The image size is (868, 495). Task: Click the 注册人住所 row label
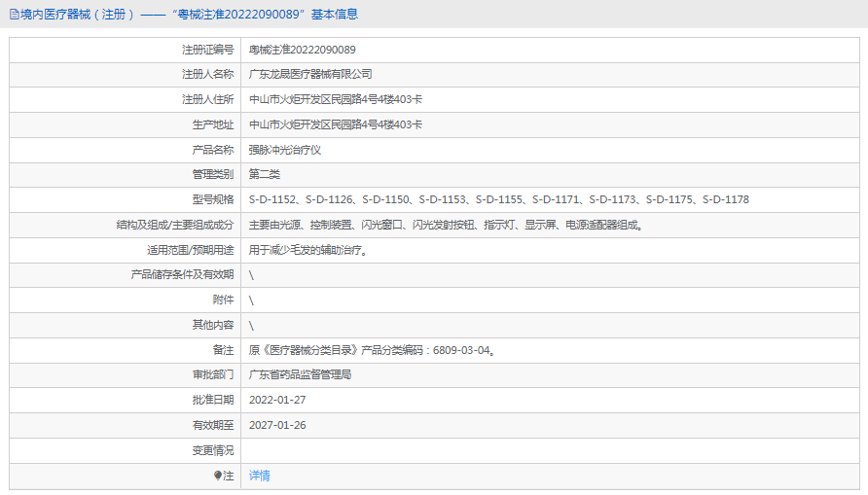(208, 99)
